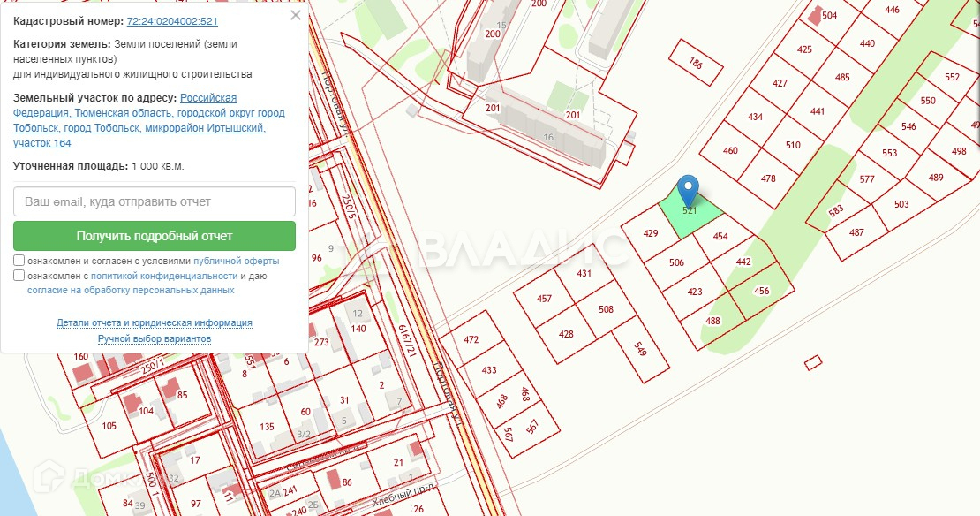Select parcel 485 on the map
The height and width of the screenshot is (516, 980).
coord(842,78)
